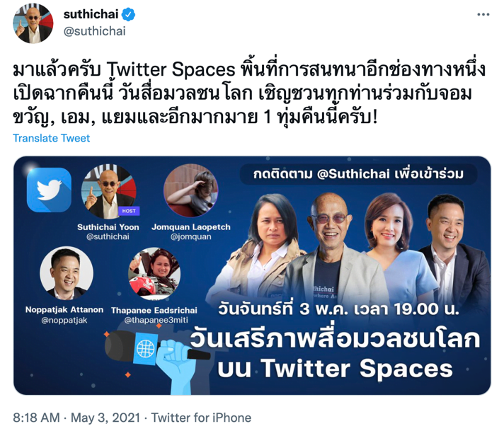The height and width of the screenshot is (431, 504).
Task: Open suthichai's profile avatar
Action: click(x=33, y=23)
